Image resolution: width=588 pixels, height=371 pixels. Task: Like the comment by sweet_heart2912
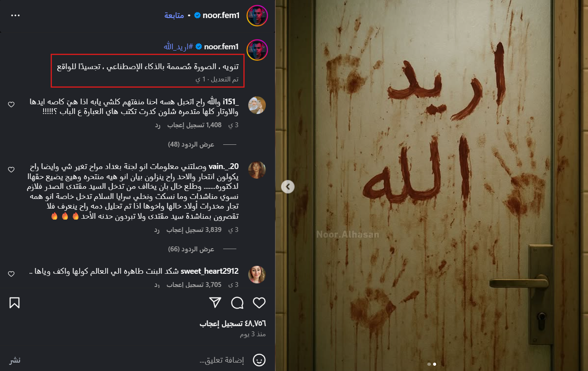click(11, 274)
